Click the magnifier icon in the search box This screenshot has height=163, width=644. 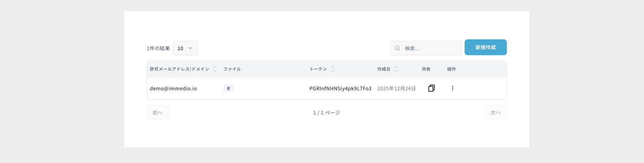pos(397,48)
